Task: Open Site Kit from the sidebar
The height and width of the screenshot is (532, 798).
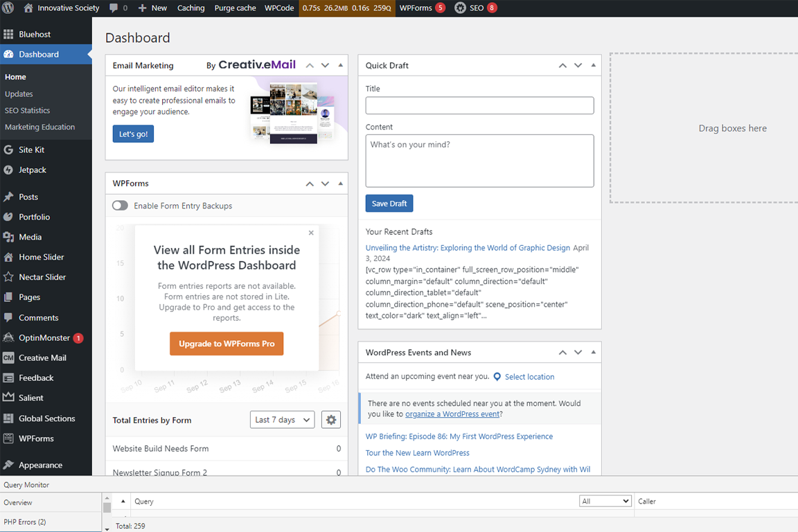Action: coord(31,150)
